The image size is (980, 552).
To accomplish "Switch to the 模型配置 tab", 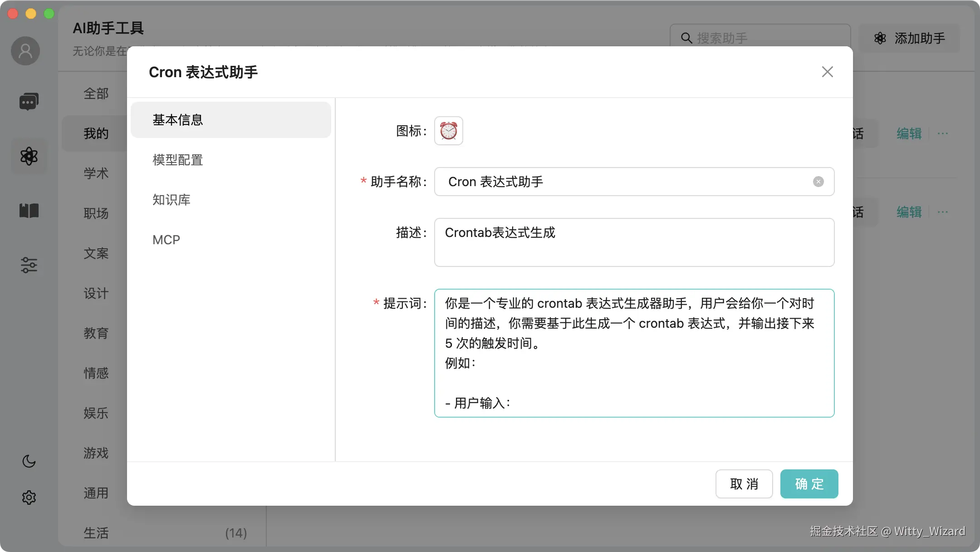I will (178, 160).
